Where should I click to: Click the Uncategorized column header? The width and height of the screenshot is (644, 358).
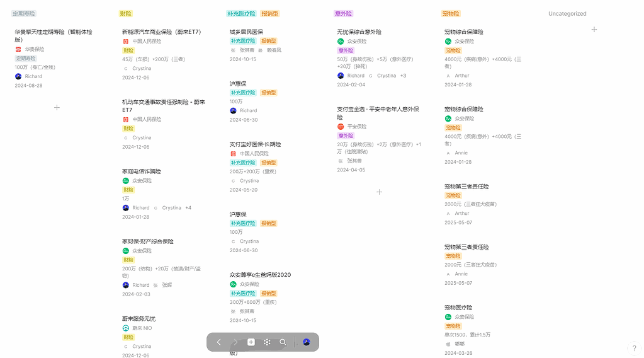[567, 14]
